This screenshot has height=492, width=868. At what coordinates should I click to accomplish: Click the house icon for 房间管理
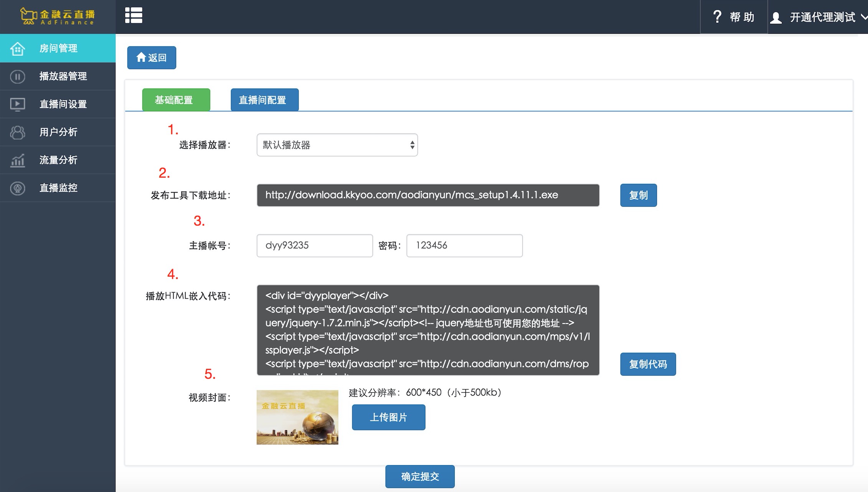pyautogui.click(x=18, y=48)
